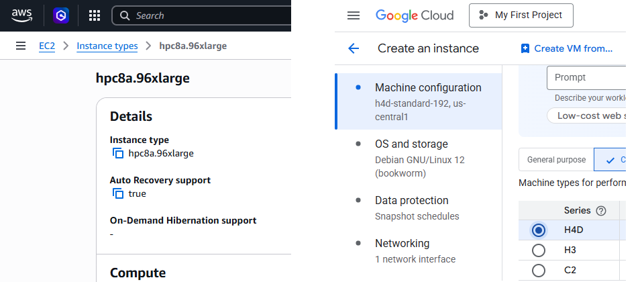This screenshot has width=644, height=282.
Task: Click the Prompt text field
Action: click(587, 78)
